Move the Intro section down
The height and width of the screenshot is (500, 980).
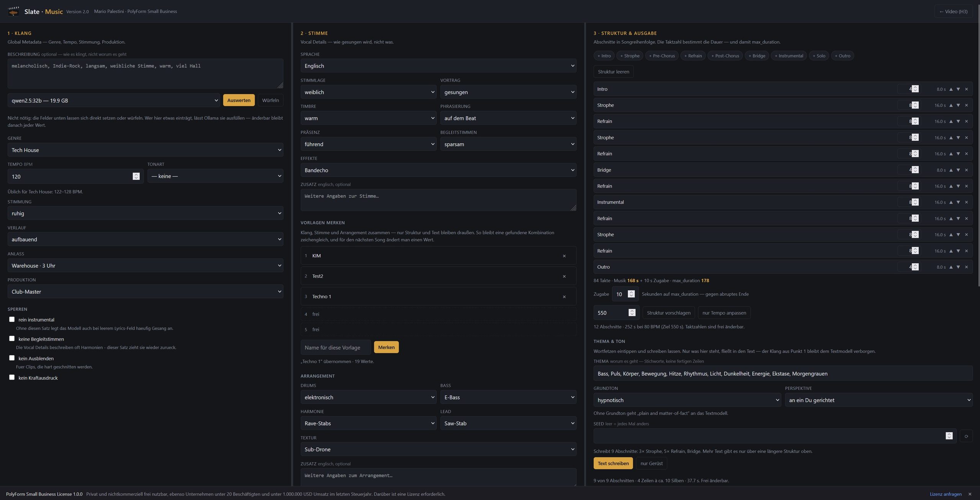(x=958, y=89)
